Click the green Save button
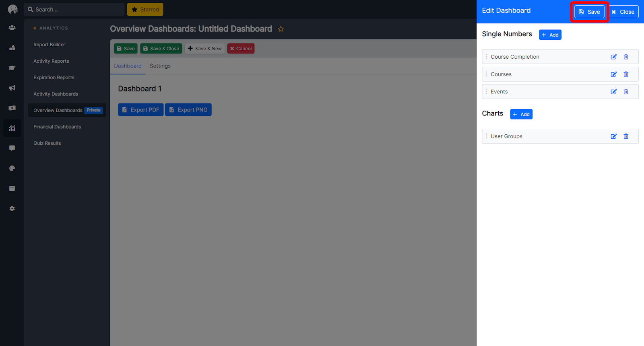The height and width of the screenshot is (346, 644). [126, 49]
